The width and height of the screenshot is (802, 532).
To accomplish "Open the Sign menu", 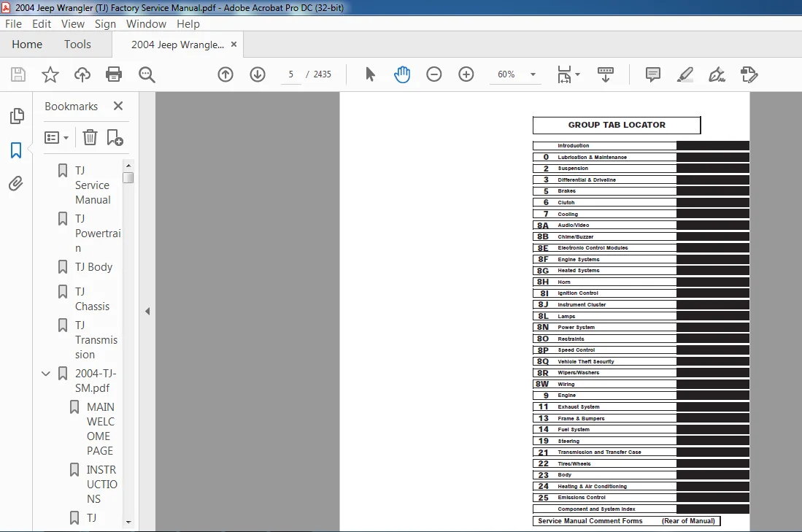I will click(105, 24).
